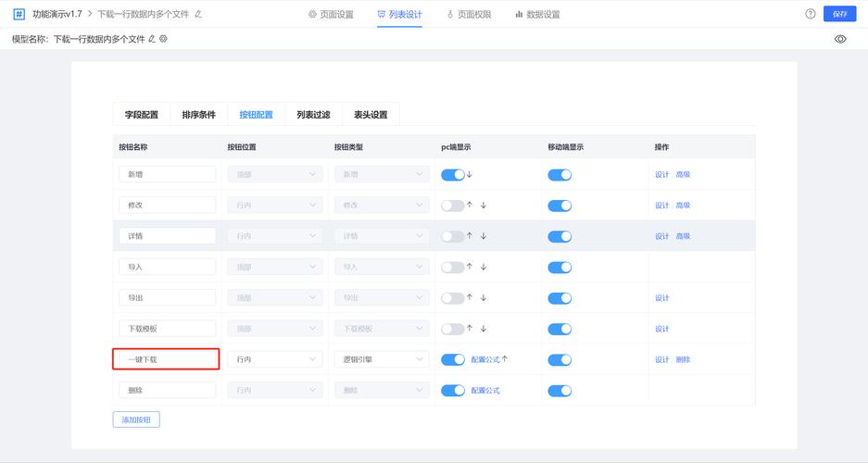Enable pc端显示 for the 导入 button

pyautogui.click(x=453, y=268)
